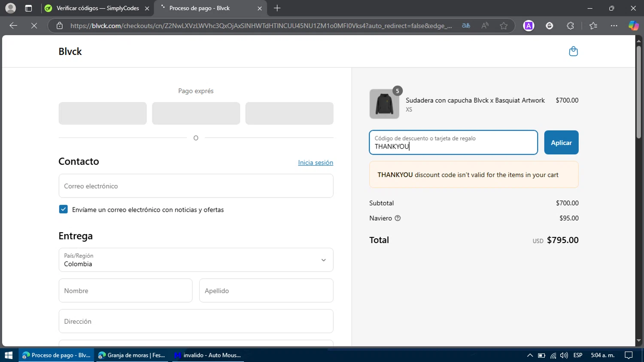This screenshot has width=644, height=362.
Task: Click the Blvck store logo
Action: (x=70, y=52)
